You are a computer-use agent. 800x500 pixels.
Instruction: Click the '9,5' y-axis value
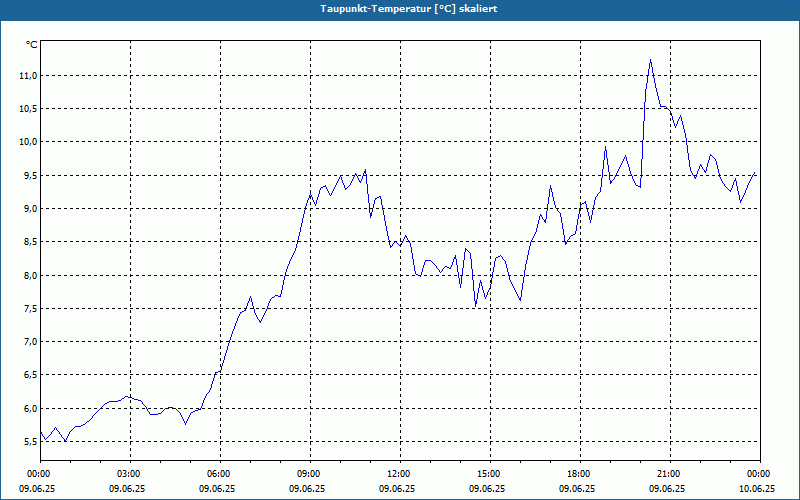point(30,176)
